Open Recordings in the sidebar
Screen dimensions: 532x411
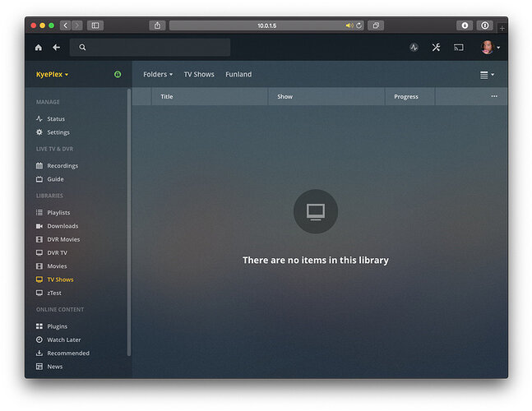[62, 166]
